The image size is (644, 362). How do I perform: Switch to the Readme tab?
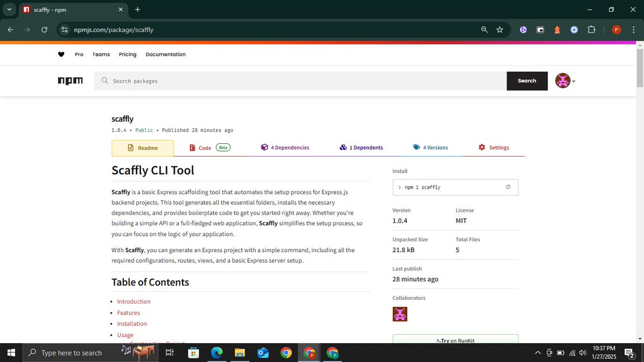click(x=143, y=148)
